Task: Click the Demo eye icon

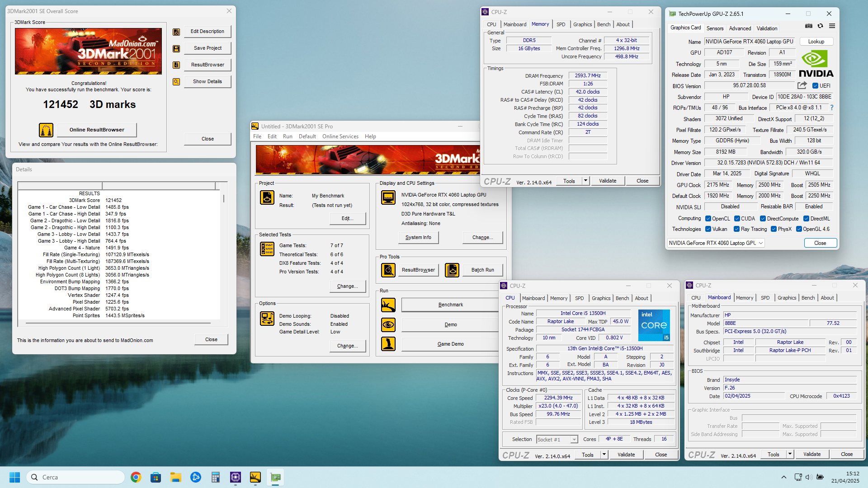Action: (x=388, y=324)
